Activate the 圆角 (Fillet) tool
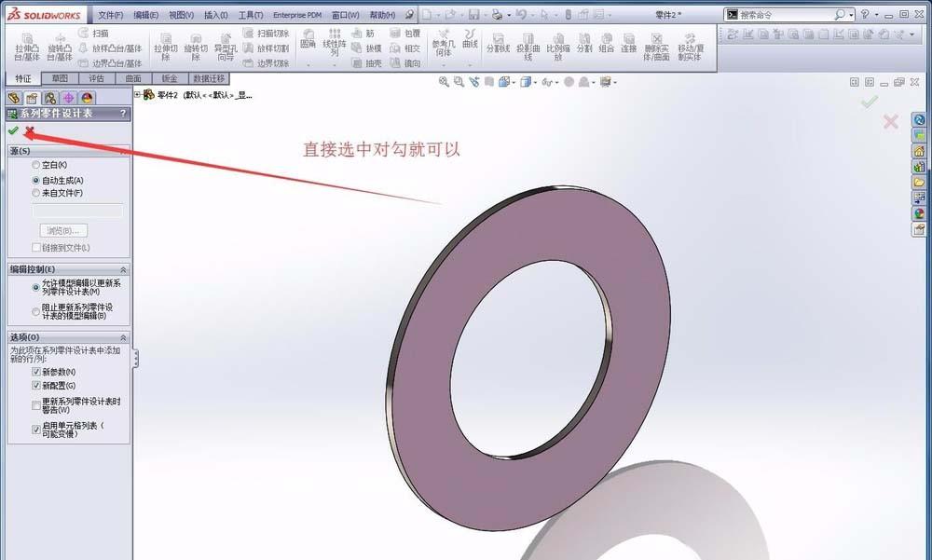The height and width of the screenshot is (560, 932). pyautogui.click(x=308, y=45)
